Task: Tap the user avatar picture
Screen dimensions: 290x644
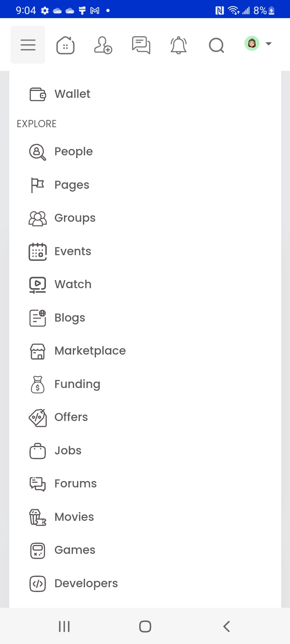Action: pyautogui.click(x=252, y=43)
